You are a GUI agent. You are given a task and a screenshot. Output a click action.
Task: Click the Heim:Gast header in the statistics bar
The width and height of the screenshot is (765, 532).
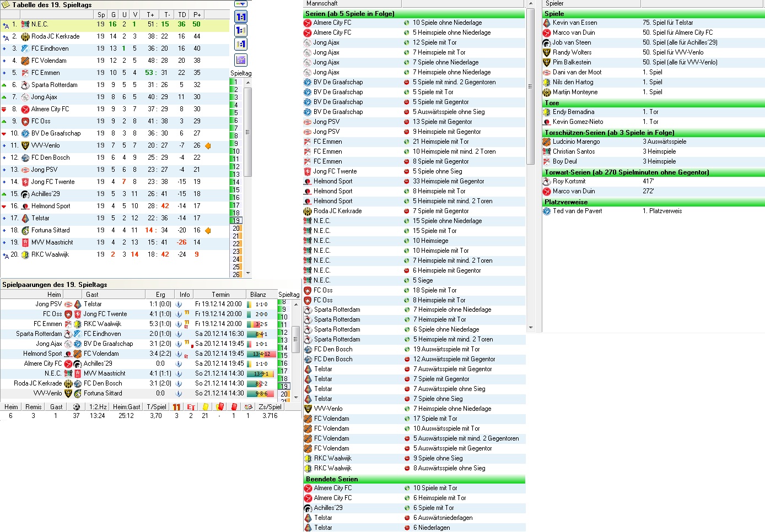pyautogui.click(x=126, y=407)
